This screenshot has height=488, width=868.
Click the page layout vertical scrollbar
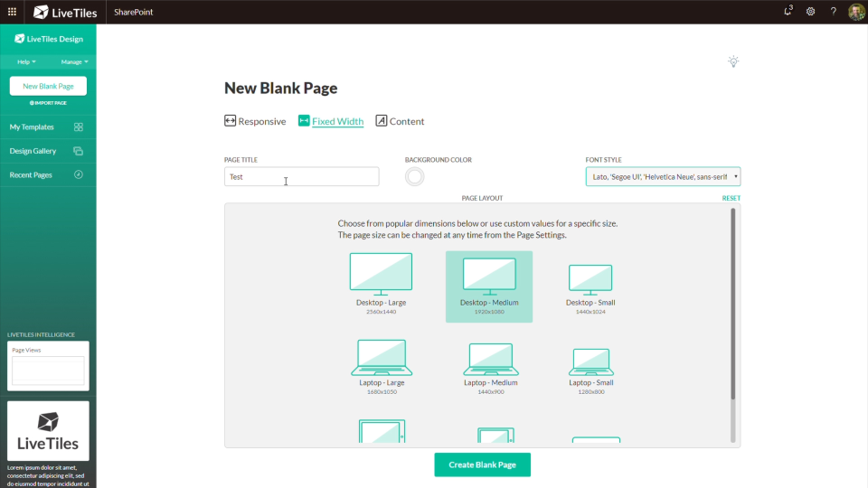(x=733, y=304)
